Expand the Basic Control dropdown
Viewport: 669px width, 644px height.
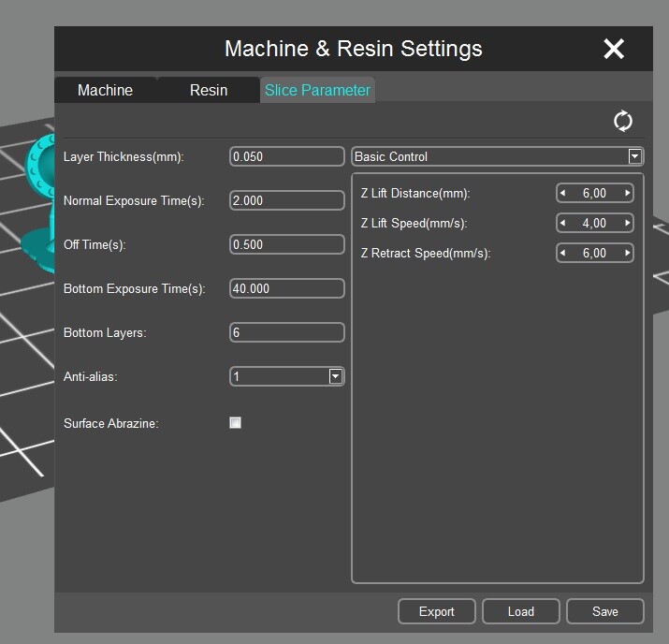(634, 156)
